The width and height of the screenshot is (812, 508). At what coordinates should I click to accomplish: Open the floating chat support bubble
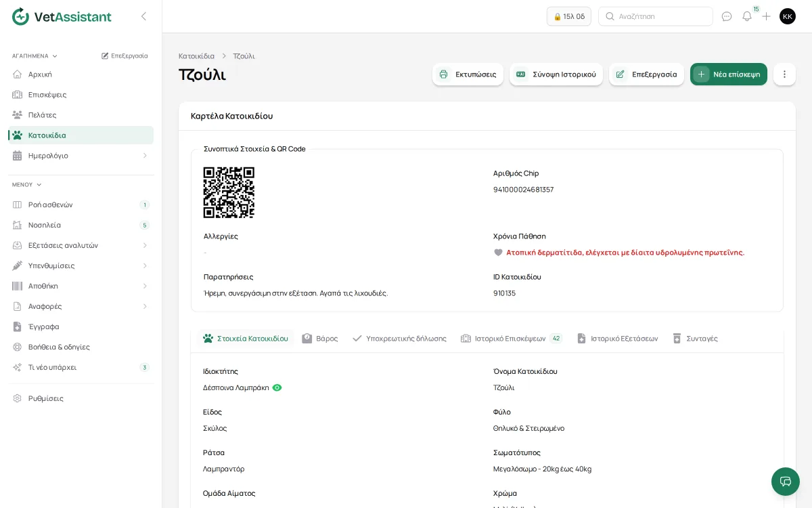[x=786, y=482]
